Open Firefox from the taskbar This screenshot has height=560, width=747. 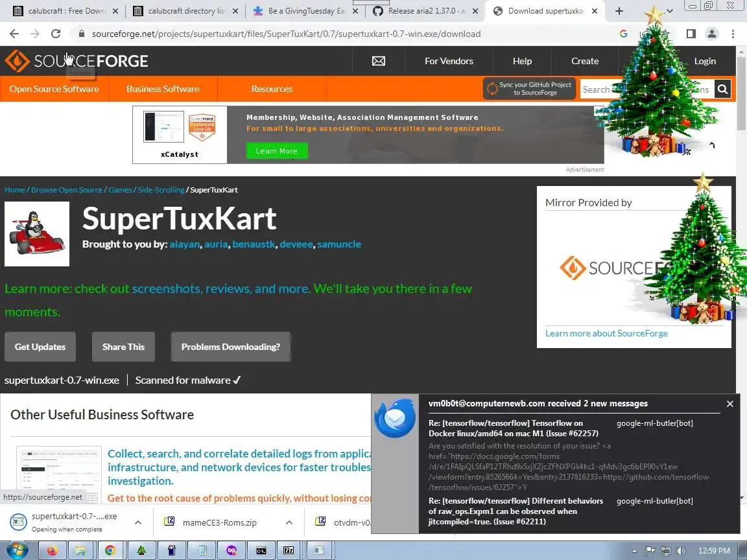(x=51, y=550)
